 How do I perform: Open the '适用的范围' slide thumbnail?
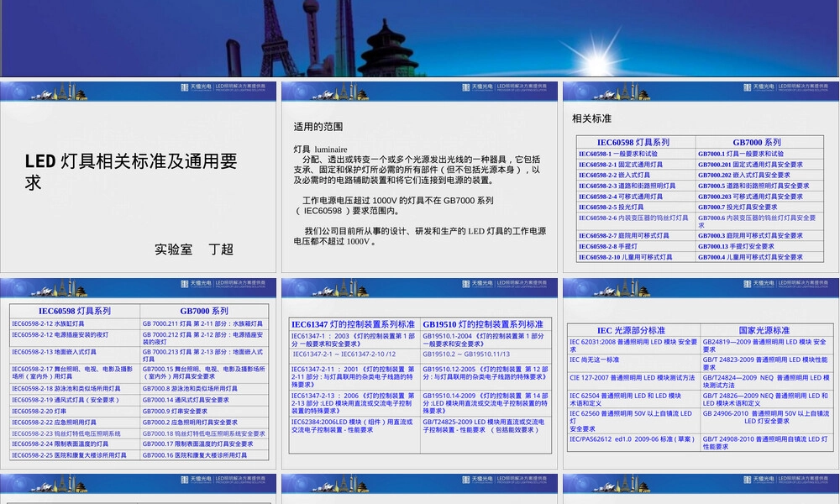tap(419, 176)
